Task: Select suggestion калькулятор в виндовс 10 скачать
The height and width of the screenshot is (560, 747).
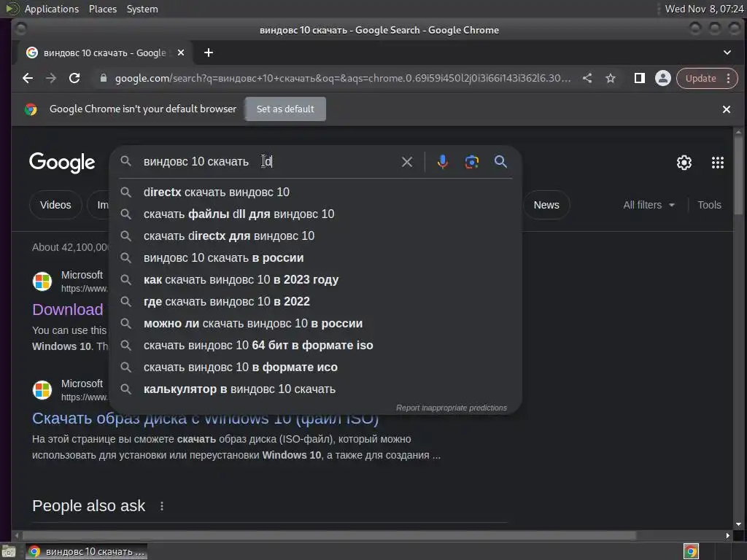Action: click(315, 389)
